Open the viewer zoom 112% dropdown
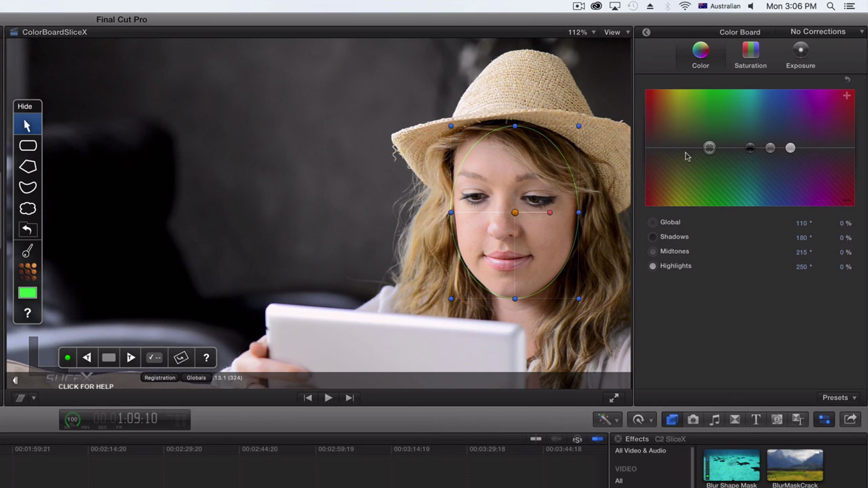The image size is (868, 488). pyautogui.click(x=582, y=33)
